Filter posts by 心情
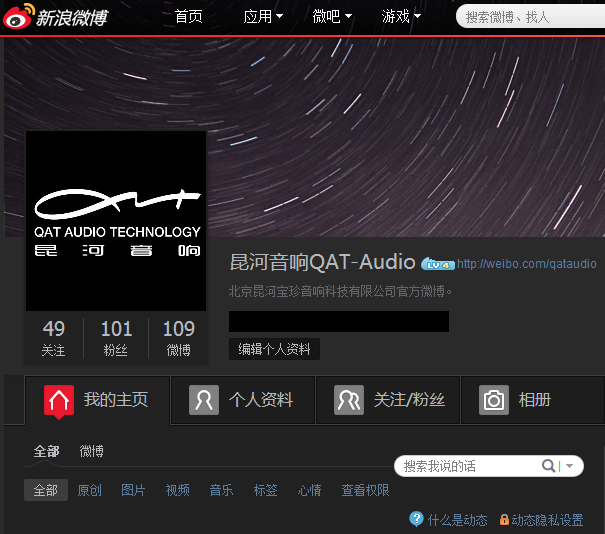The image size is (605, 534). pos(309,490)
